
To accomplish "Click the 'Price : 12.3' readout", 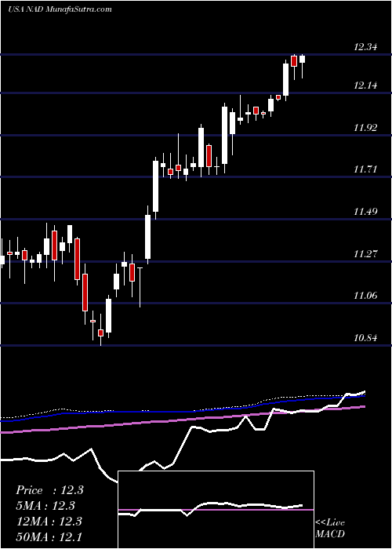I will coord(49,490).
